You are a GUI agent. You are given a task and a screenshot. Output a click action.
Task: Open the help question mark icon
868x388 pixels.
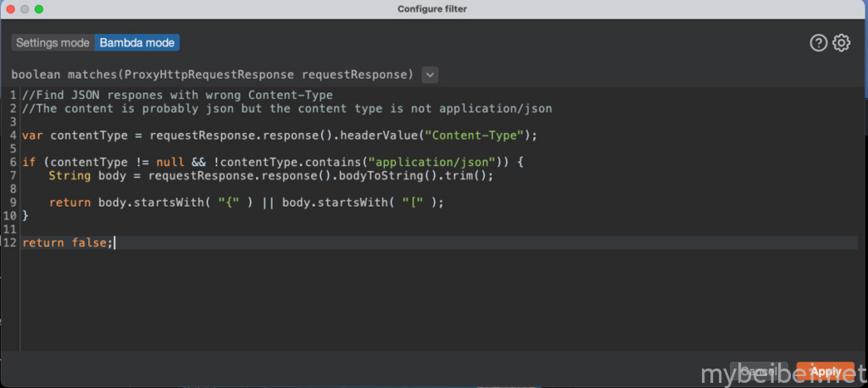(x=818, y=43)
